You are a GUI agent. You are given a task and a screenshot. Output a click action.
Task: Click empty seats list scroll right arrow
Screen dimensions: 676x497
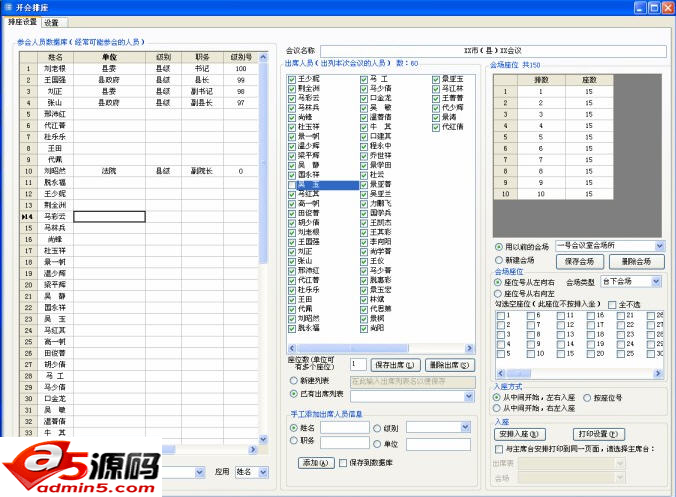[x=658, y=373]
